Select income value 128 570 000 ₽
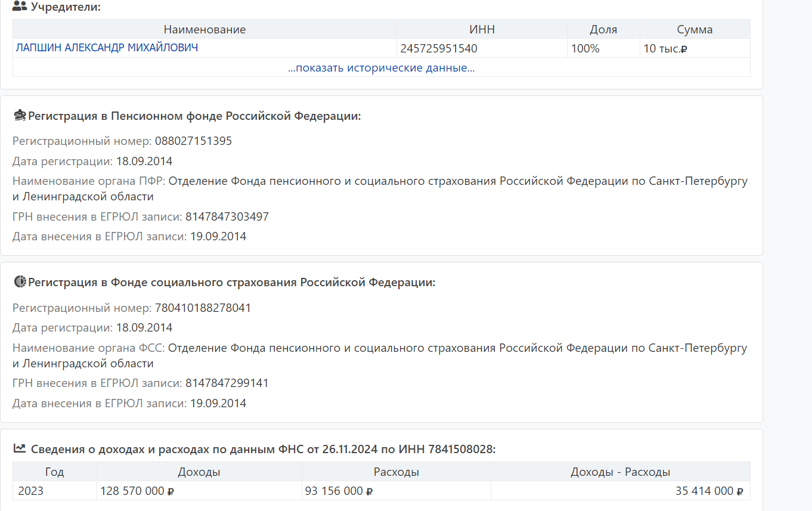812x511 pixels. click(x=137, y=491)
